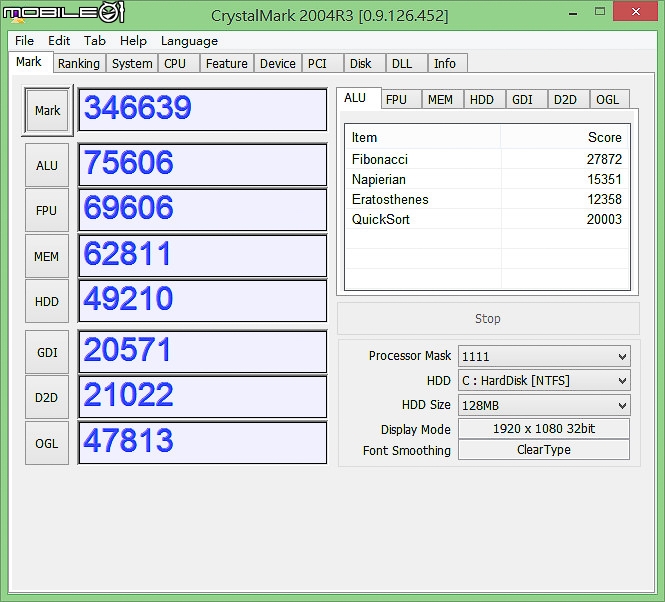This screenshot has height=602, width=665.
Task: Click the Mark benchmark button
Action: coord(47,110)
